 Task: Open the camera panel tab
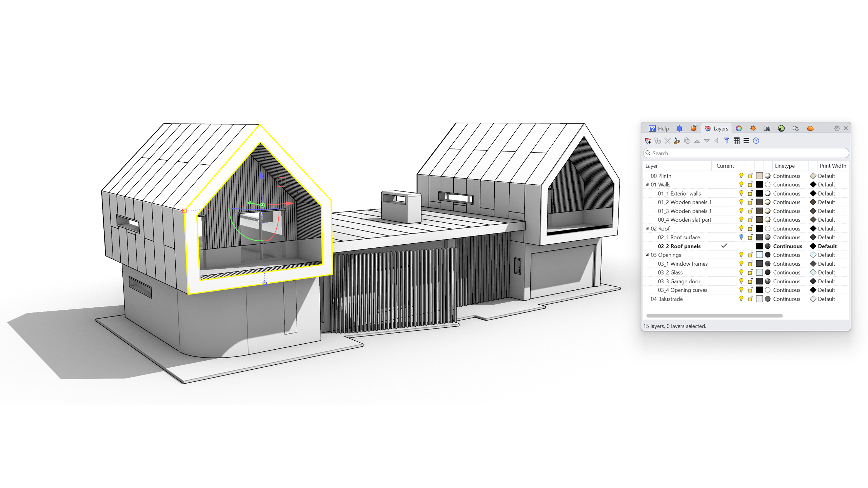click(767, 128)
